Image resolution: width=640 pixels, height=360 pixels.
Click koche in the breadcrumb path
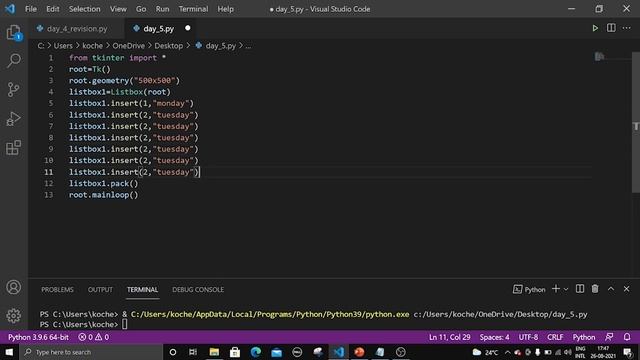click(x=93, y=46)
